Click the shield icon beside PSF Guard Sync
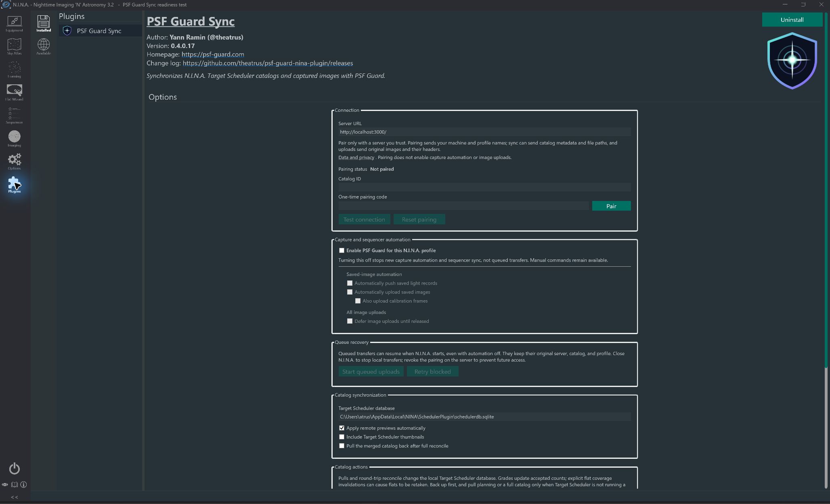 [x=67, y=31]
